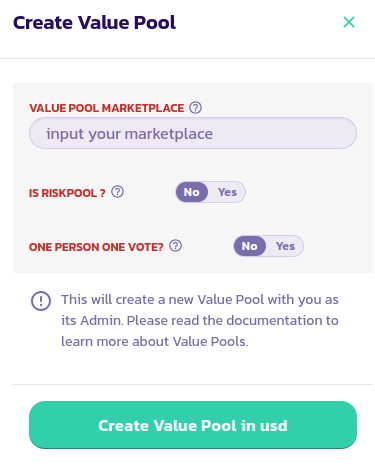Choose No for One Person One Vote
375x471 pixels.
coord(249,246)
